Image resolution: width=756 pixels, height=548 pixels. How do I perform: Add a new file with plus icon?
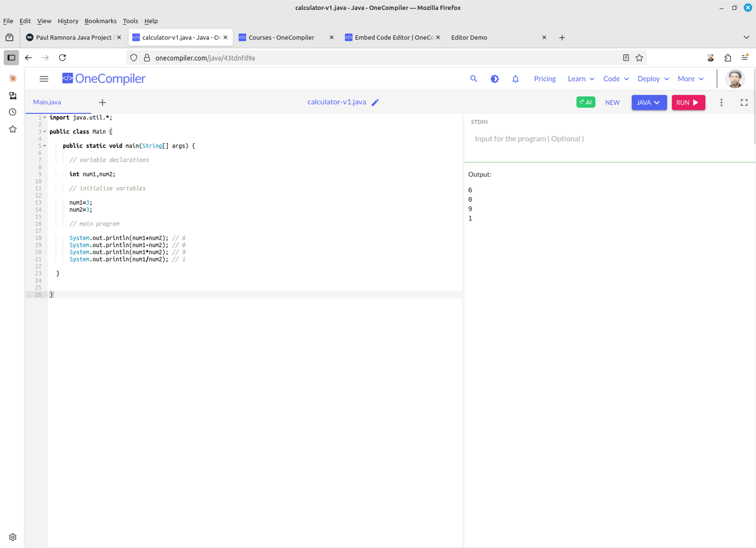tap(102, 102)
